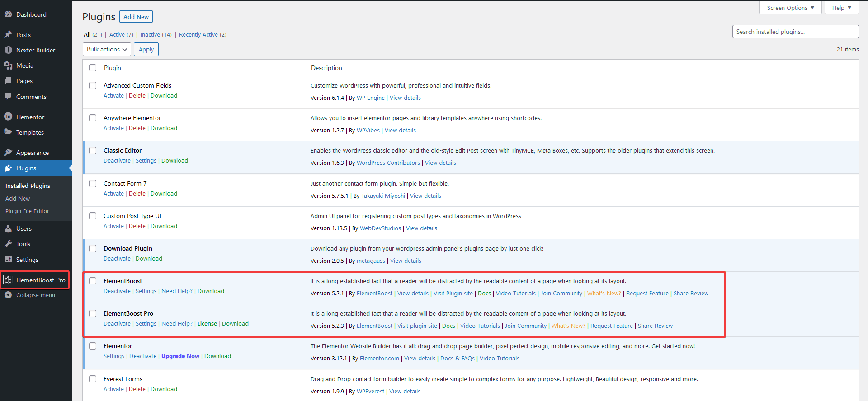Click the Tools wrench icon
The image size is (868, 401).
coord(8,244)
